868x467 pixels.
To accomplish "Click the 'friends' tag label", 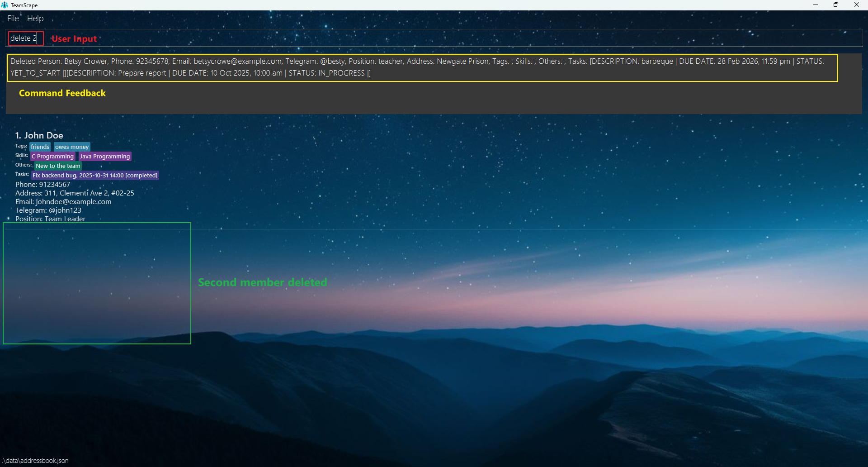I will coord(40,147).
